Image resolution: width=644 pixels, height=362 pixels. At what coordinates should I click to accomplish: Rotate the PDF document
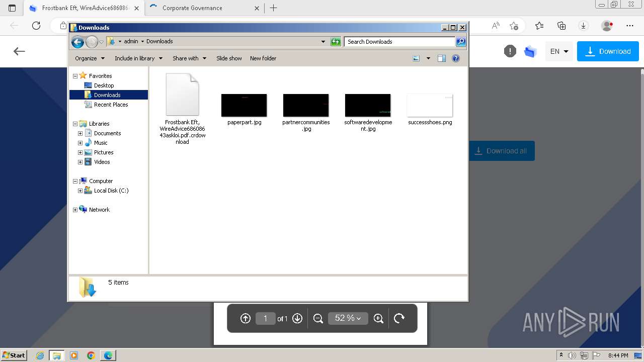[x=399, y=318]
